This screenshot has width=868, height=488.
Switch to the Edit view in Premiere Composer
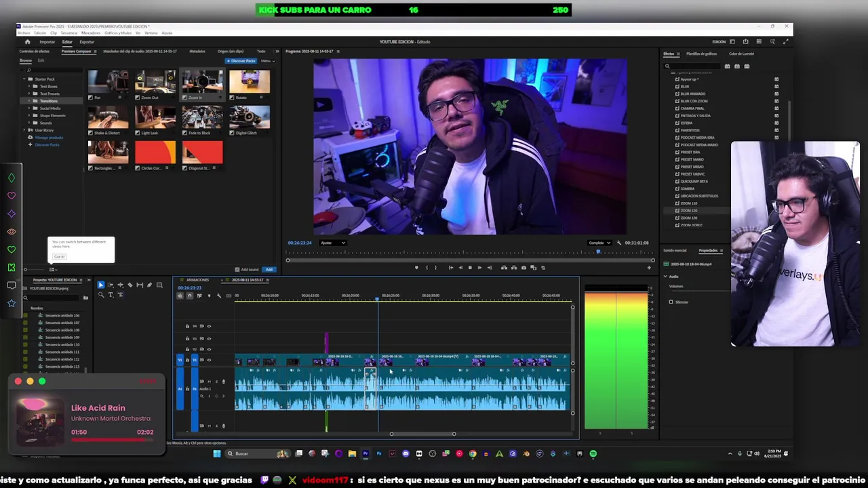click(x=41, y=61)
